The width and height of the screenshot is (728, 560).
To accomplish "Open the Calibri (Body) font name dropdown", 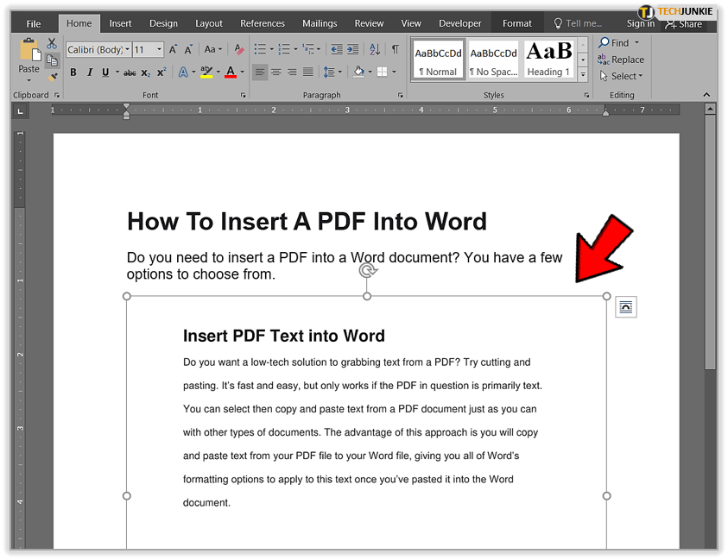I will click(127, 50).
